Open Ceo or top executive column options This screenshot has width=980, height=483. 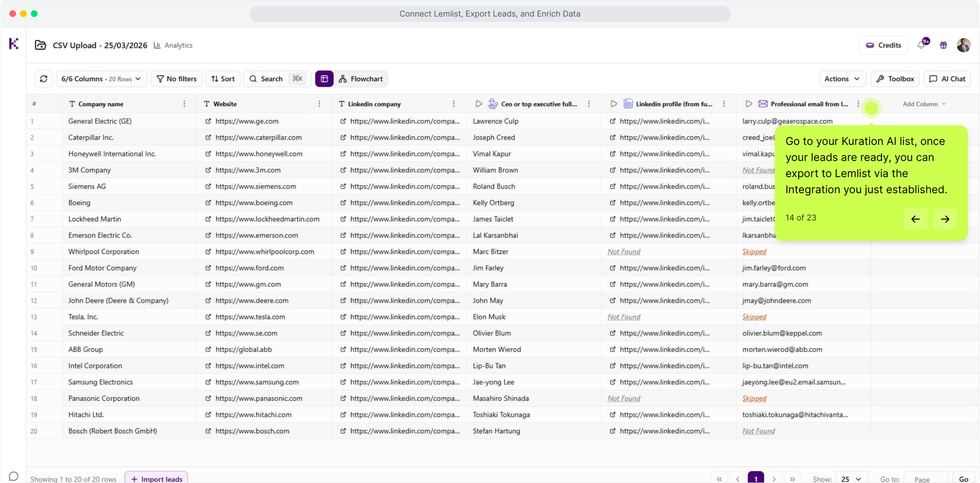click(589, 104)
